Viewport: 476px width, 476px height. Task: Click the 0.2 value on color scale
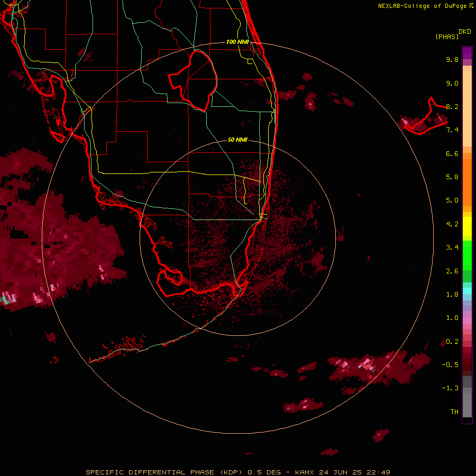(452, 342)
